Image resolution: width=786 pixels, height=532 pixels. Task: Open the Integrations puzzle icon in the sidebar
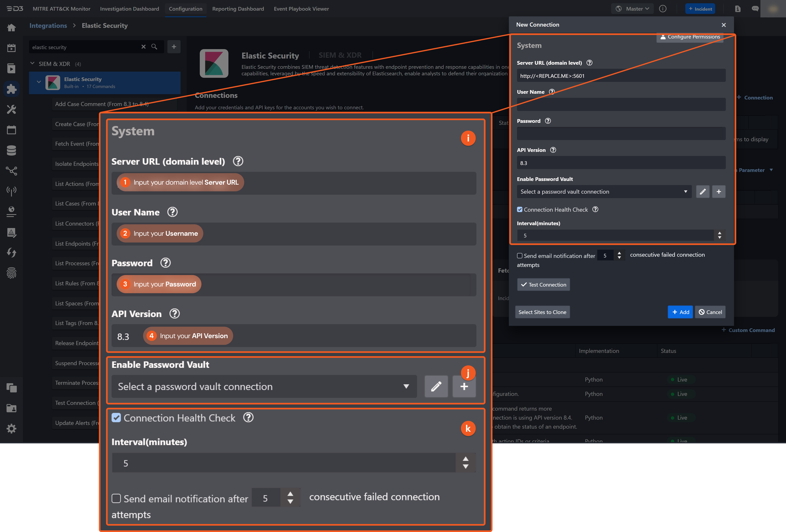(x=11, y=89)
